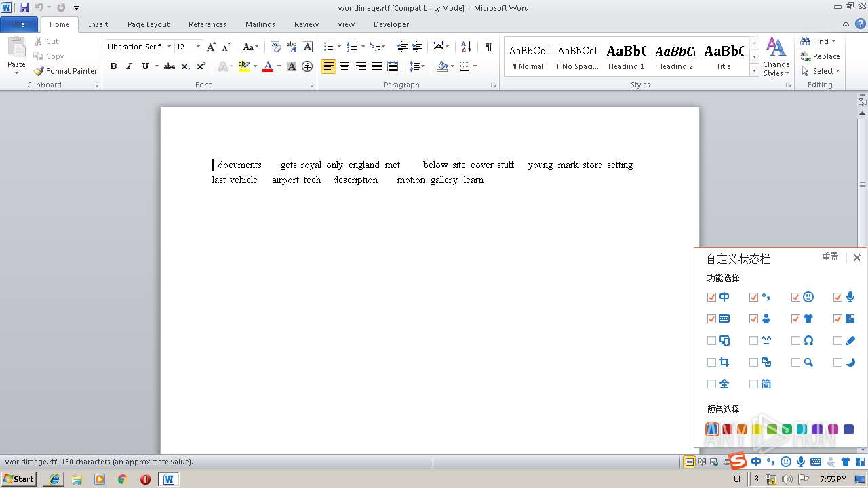Apply subscript formatting

coord(186,66)
